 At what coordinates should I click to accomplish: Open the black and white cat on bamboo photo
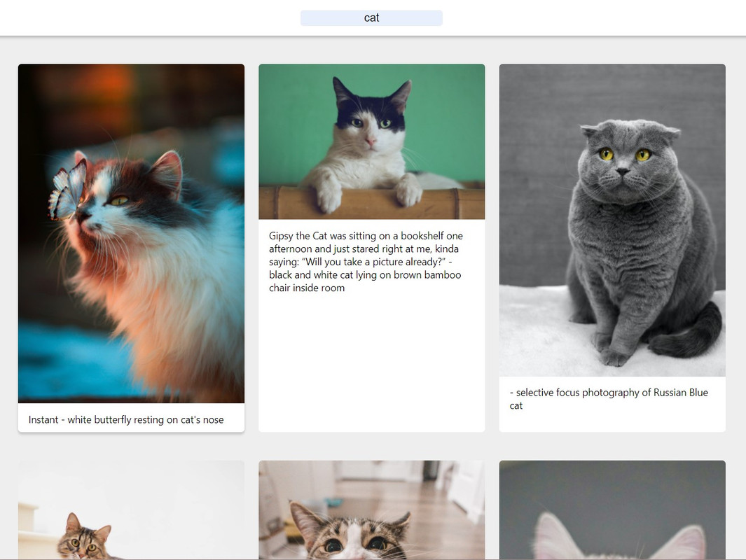(371, 141)
